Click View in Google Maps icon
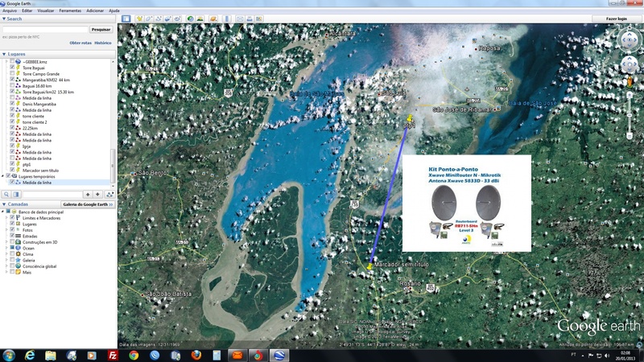The height and width of the screenshot is (362, 644). coord(258,19)
